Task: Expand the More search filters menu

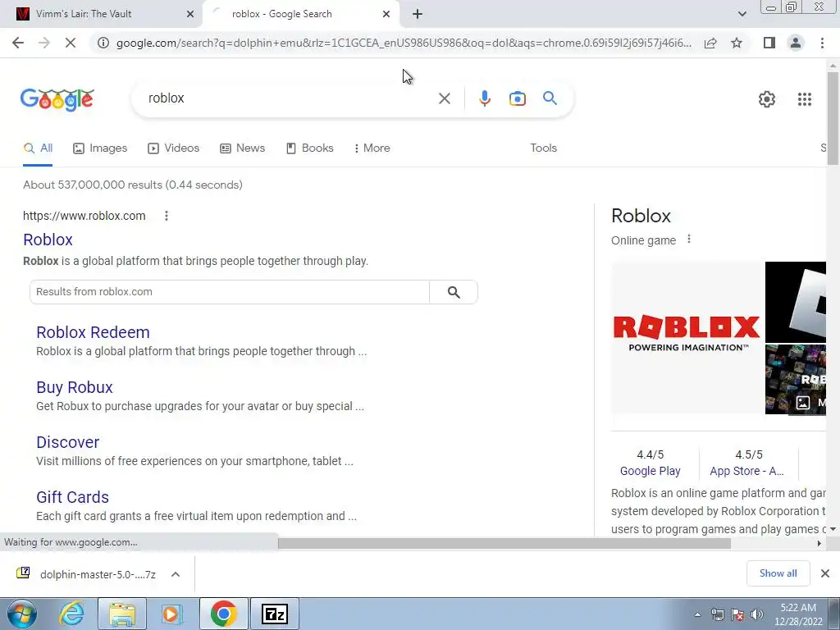Action: coord(372,148)
